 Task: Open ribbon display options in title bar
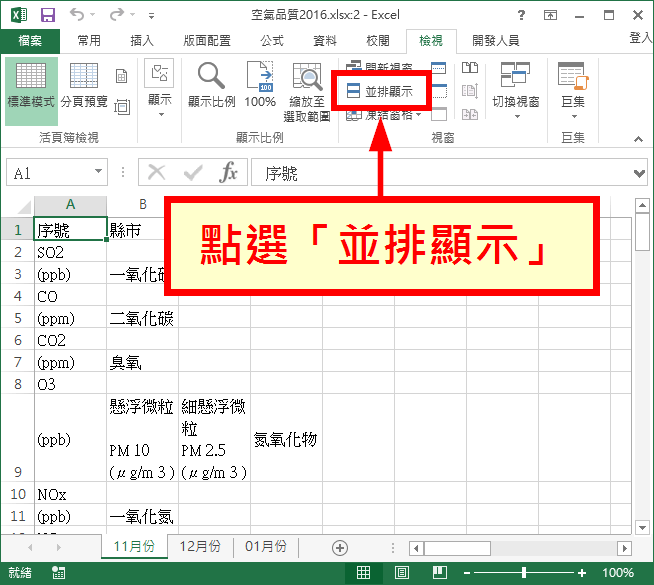pyautogui.click(x=551, y=15)
